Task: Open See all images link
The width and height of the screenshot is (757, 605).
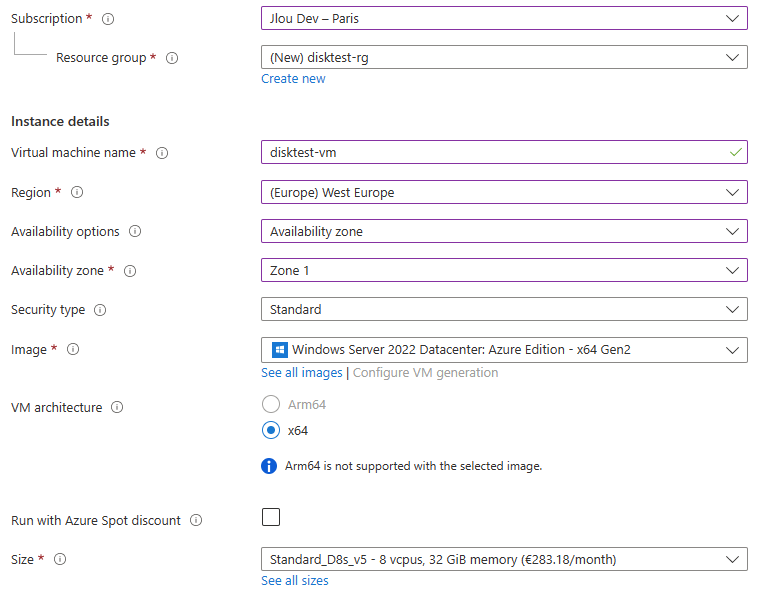Action: tap(302, 373)
